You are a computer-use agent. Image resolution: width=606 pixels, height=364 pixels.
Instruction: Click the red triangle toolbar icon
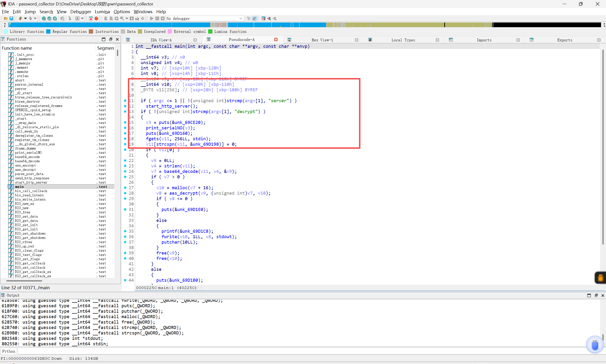pos(91,18)
